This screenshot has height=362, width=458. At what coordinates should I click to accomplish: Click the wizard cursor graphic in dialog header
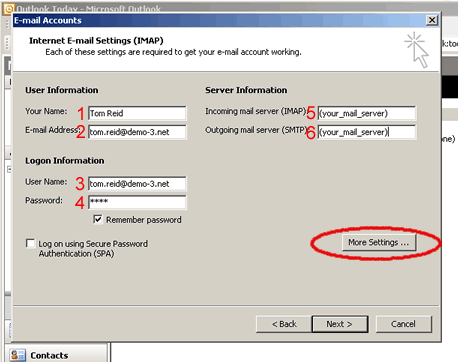416,50
